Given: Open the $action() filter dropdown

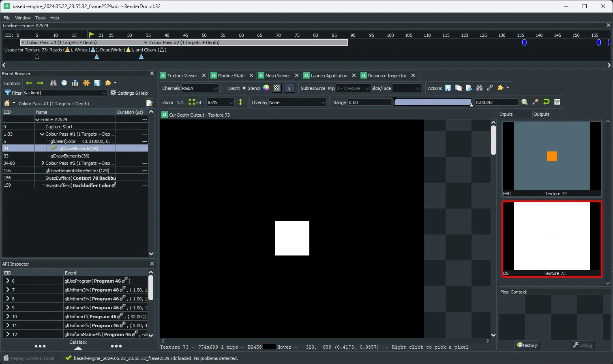Looking at the screenshot, I should click(65, 93).
